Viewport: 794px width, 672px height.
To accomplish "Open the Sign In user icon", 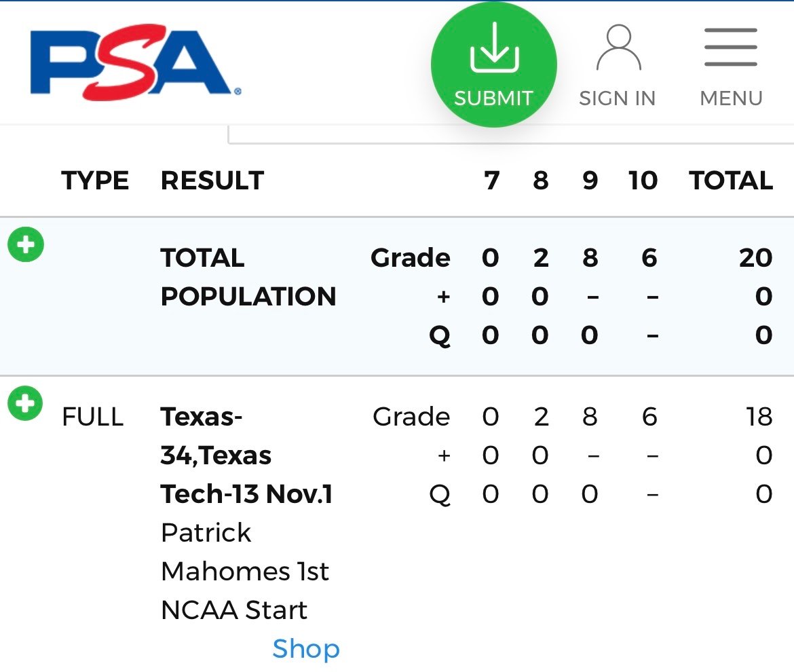I will click(619, 47).
